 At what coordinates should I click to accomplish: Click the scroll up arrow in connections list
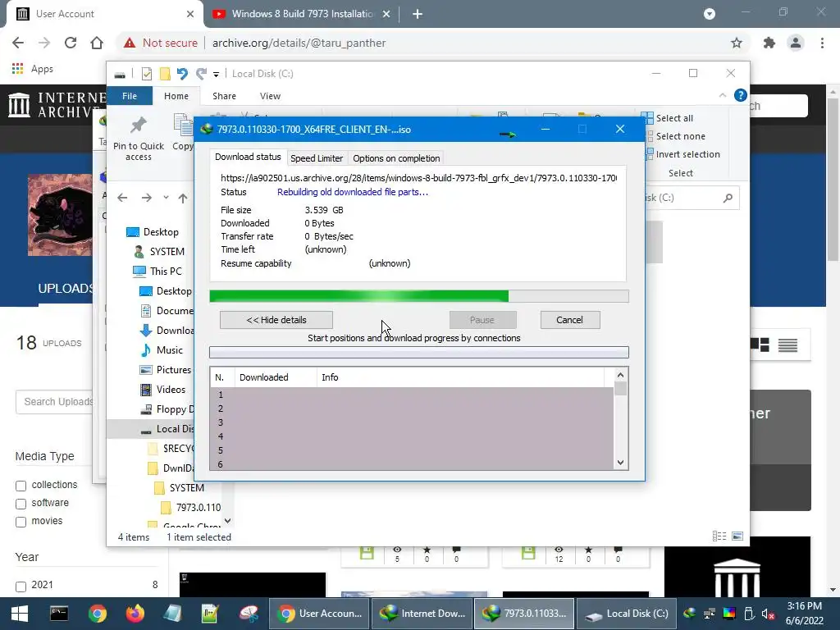pyautogui.click(x=620, y=375)
